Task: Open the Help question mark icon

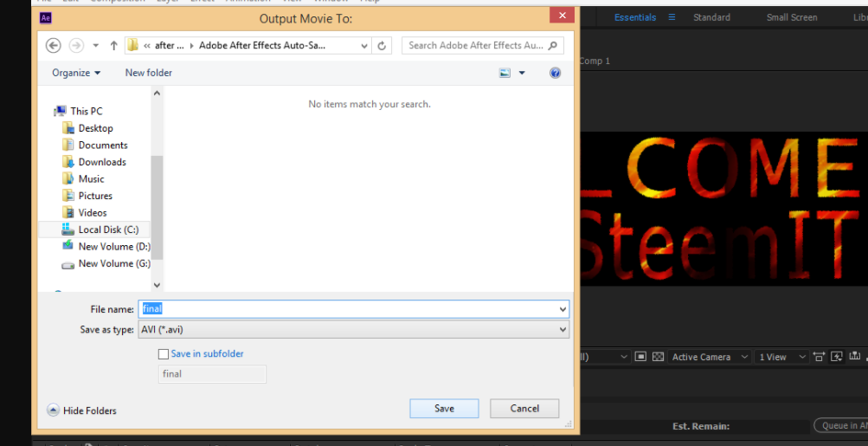Action: 556,73
